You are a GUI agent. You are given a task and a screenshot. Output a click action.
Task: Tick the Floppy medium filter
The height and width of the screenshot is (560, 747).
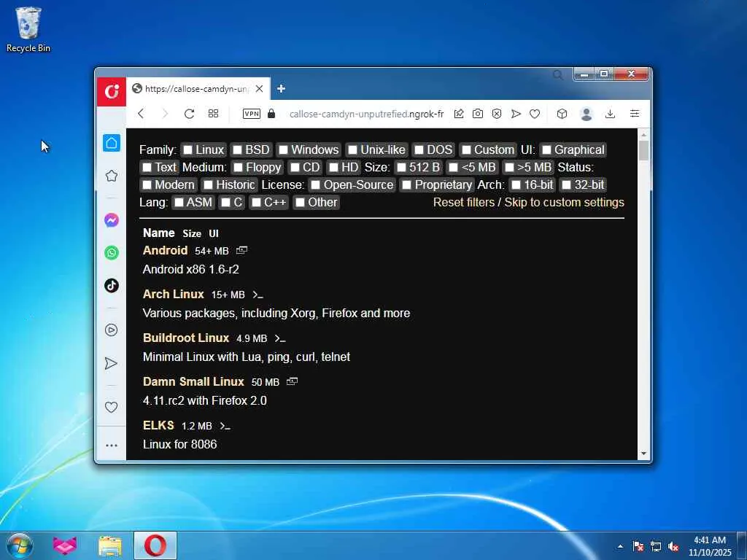click(x=239, y=168)
